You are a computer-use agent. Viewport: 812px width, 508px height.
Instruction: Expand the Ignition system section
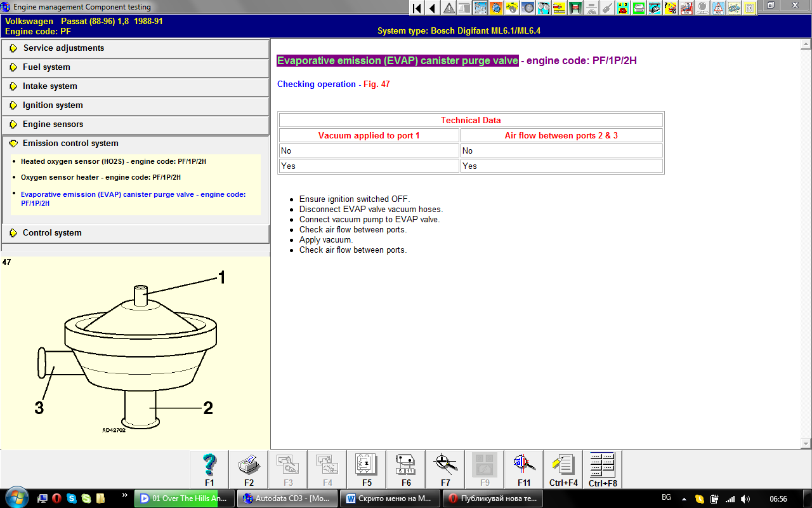[x=53, y=105]
